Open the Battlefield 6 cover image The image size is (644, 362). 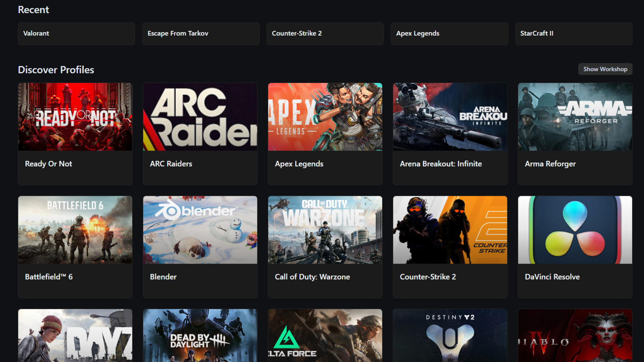point(75,230)
